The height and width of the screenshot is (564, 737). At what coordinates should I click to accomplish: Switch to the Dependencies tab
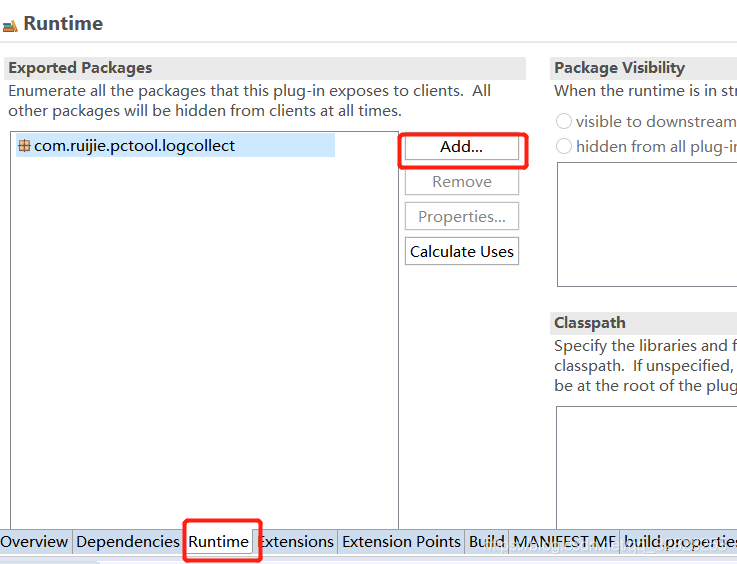[x=127, y=542]
